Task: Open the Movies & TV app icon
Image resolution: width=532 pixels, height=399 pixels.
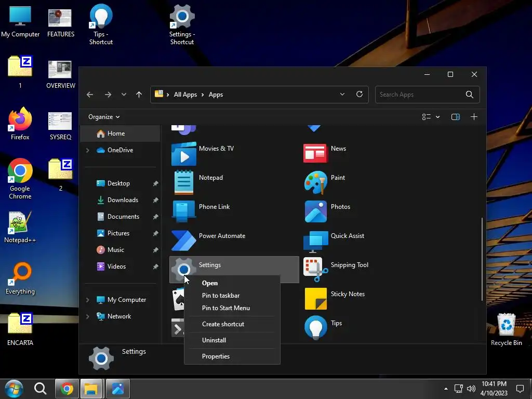Action: pos(183,154)
